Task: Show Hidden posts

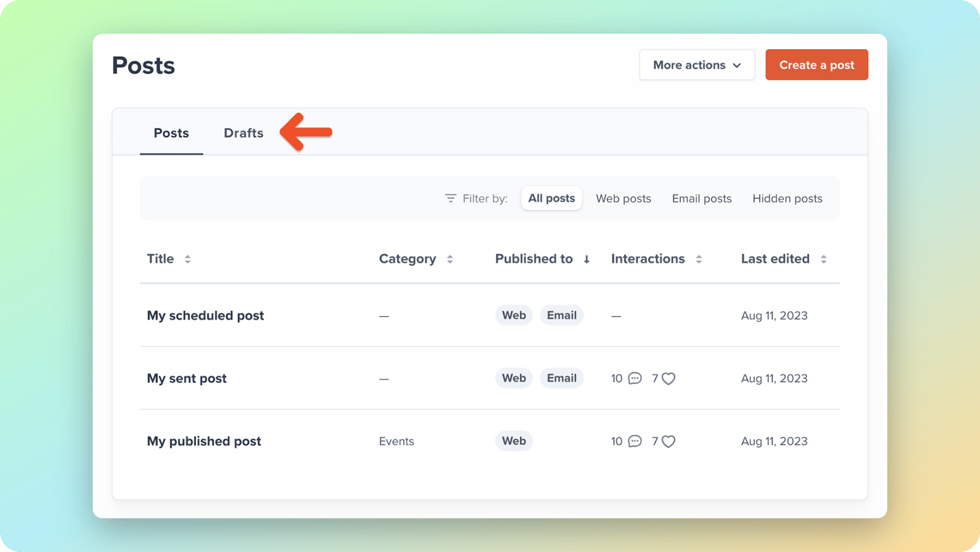Action: click(x=787, y=198)
